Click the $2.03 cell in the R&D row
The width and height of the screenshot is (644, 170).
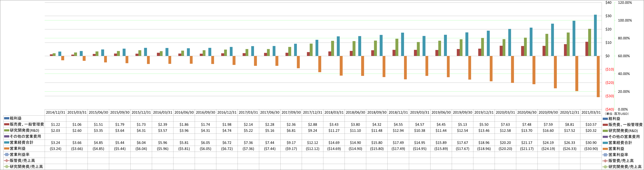[56, 131]
